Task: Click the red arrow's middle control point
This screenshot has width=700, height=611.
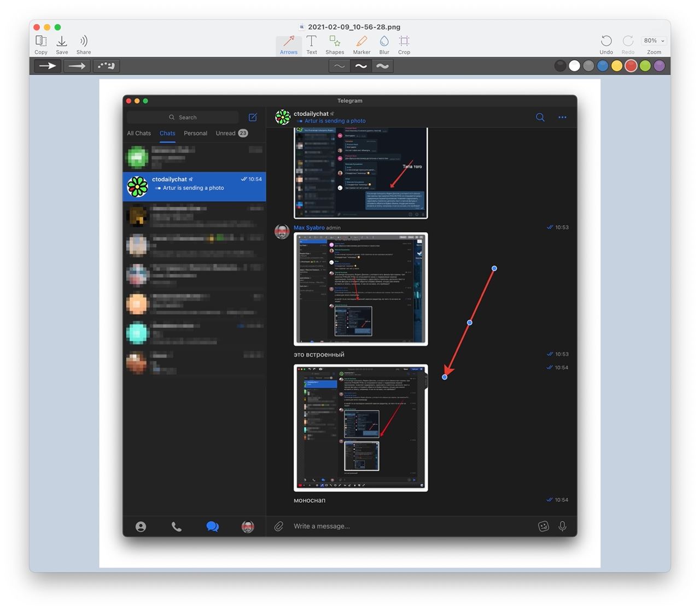Action: [x=469, y=322]
